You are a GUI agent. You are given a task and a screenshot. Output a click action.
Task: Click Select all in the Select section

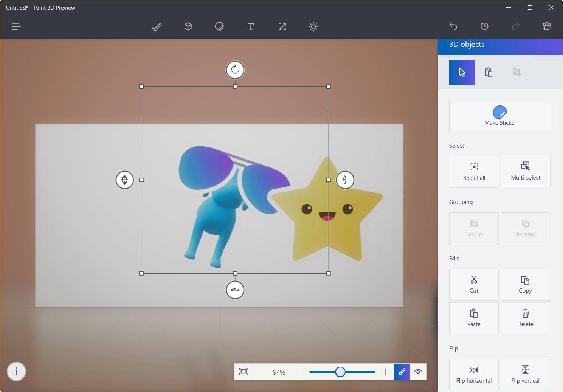[474, 172]
